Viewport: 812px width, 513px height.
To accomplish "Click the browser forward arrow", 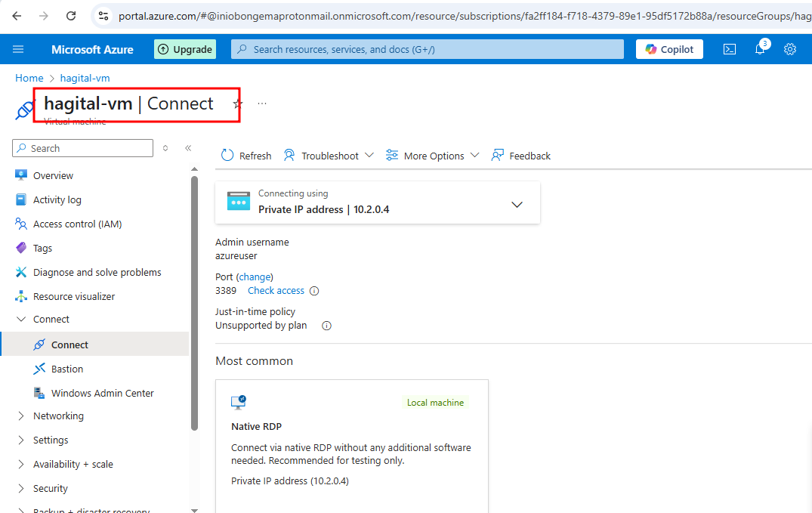I will click(x=44, y=16).
